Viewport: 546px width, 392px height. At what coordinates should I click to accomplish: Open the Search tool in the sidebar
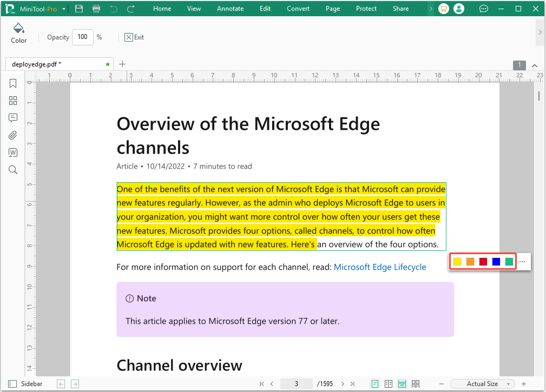(13, 170)
